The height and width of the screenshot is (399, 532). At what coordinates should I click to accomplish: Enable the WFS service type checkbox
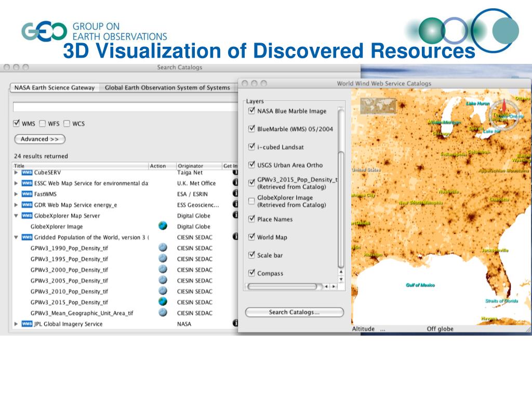tap(43, 124)
